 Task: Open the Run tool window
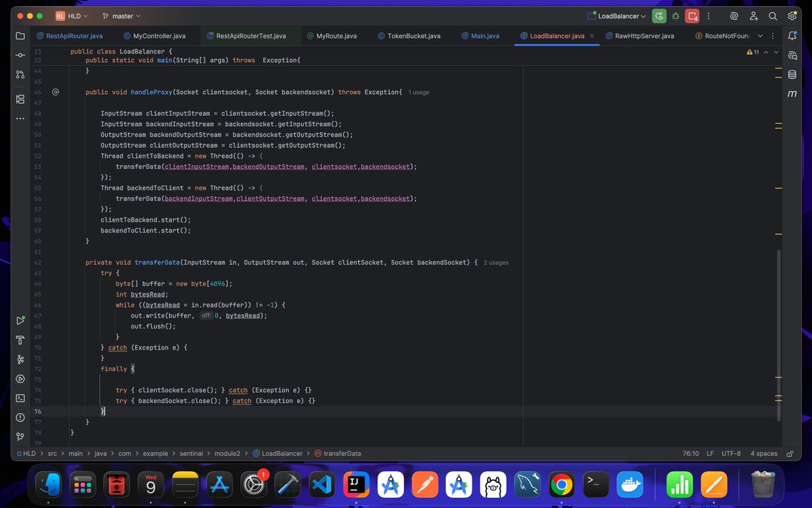20,320
